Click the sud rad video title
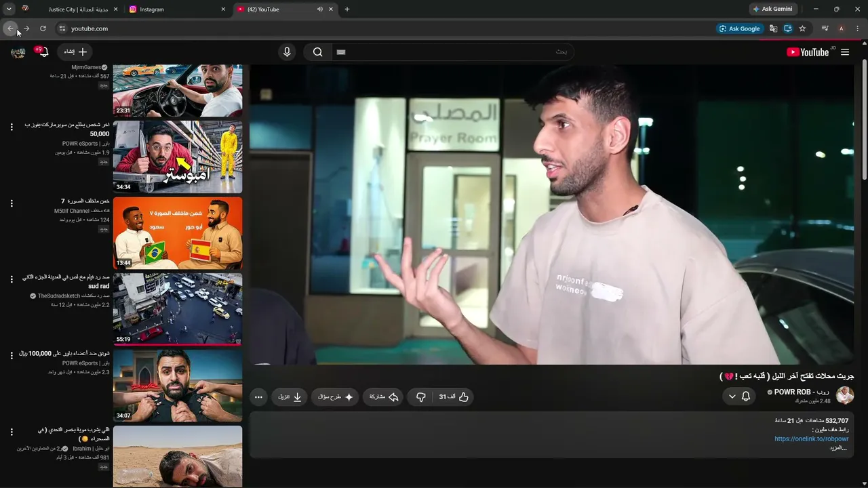868x488 pixels. tap(66, 282)
